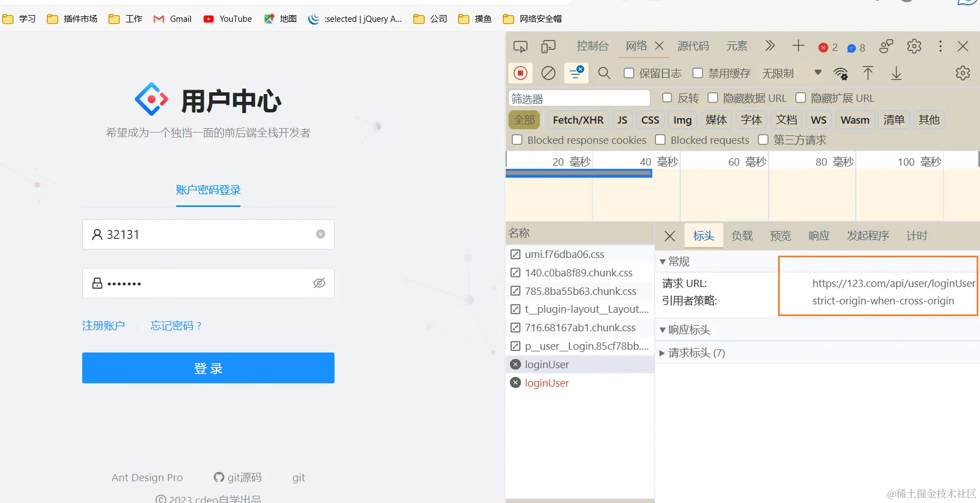
Task: Click the red error count indicator
Action: click(828, 48)
